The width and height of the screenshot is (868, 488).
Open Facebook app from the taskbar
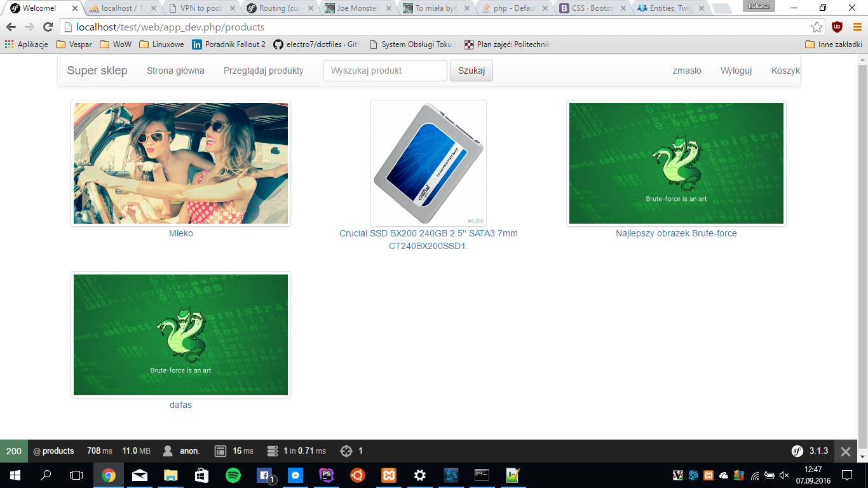click(264, 475)
